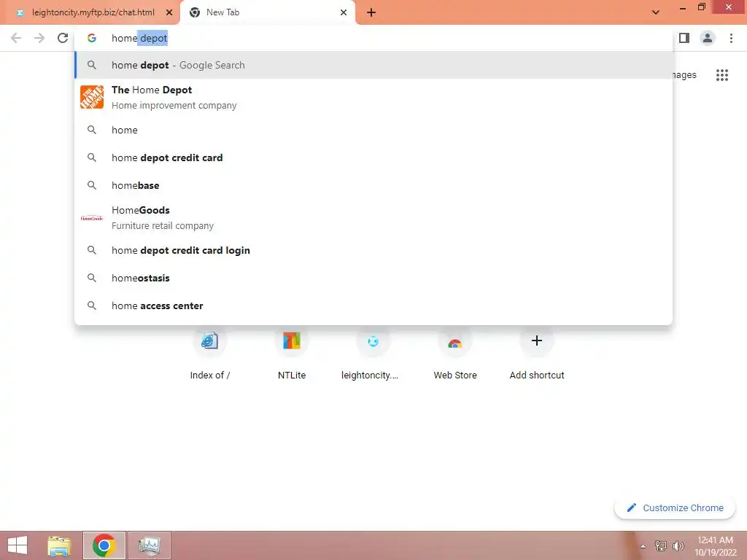Launch File Explorer from taskbar
The height and width of the screenshot is (560, 747).
(59, 545)
